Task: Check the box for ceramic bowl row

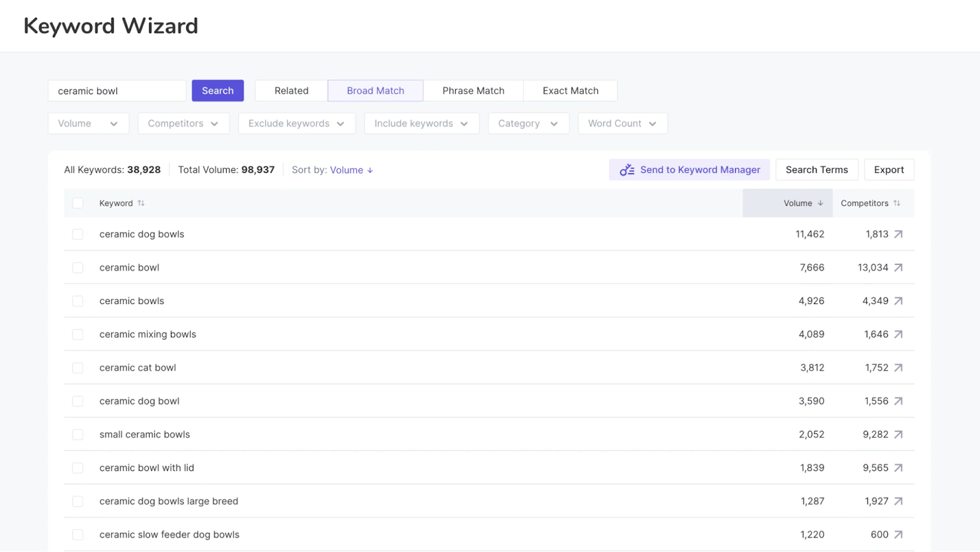Action: pyautogui.click(x=78, y=267)
